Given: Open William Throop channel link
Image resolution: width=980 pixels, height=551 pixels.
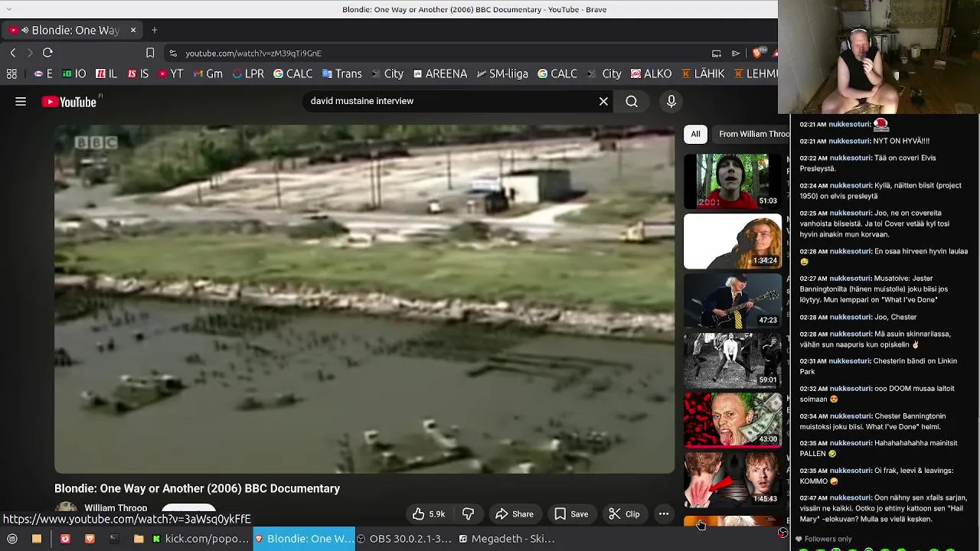Looking at the screenshot, I should (116, 507).
